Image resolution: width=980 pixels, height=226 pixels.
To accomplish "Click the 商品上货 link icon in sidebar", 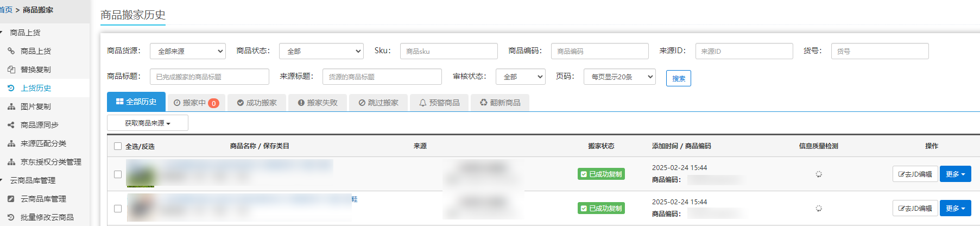I will (x=11, y=51).
